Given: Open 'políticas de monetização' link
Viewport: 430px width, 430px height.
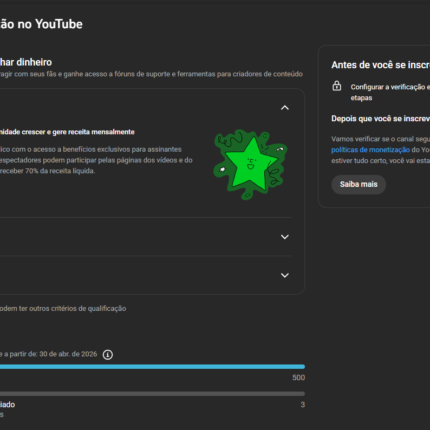Looking at the screenshot, I should (x=370, y=150).
